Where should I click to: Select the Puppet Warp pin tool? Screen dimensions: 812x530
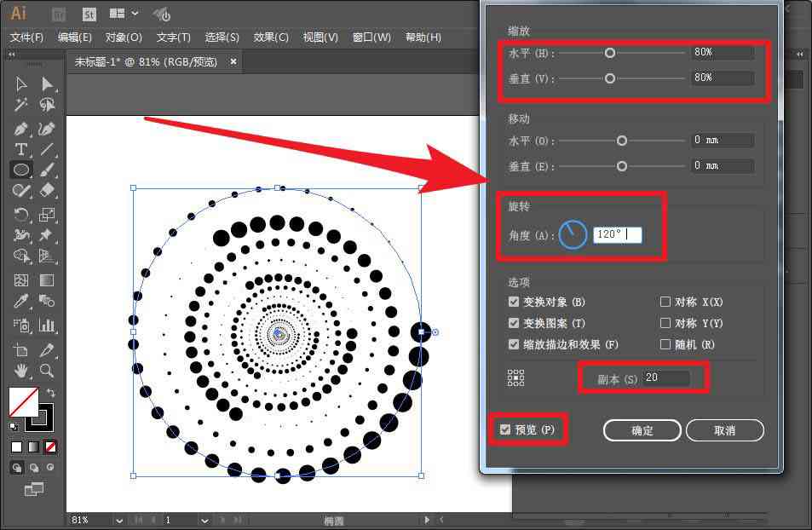(x=47, y=234)
